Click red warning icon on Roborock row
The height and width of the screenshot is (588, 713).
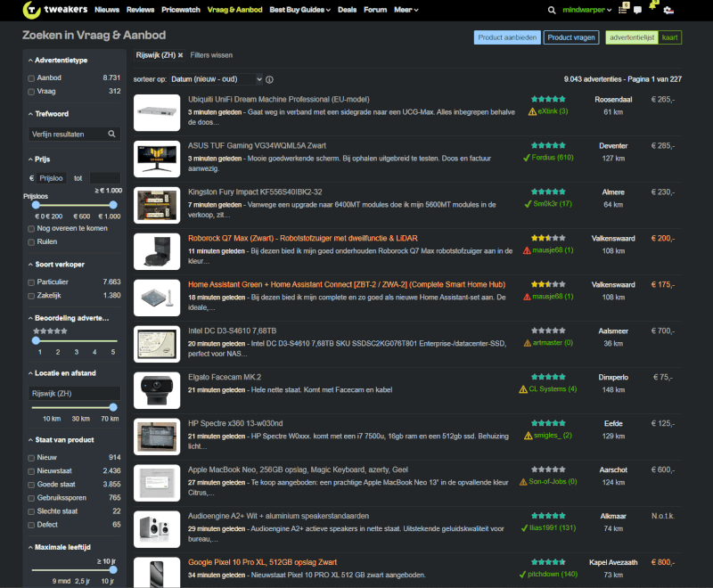[527, 250]
